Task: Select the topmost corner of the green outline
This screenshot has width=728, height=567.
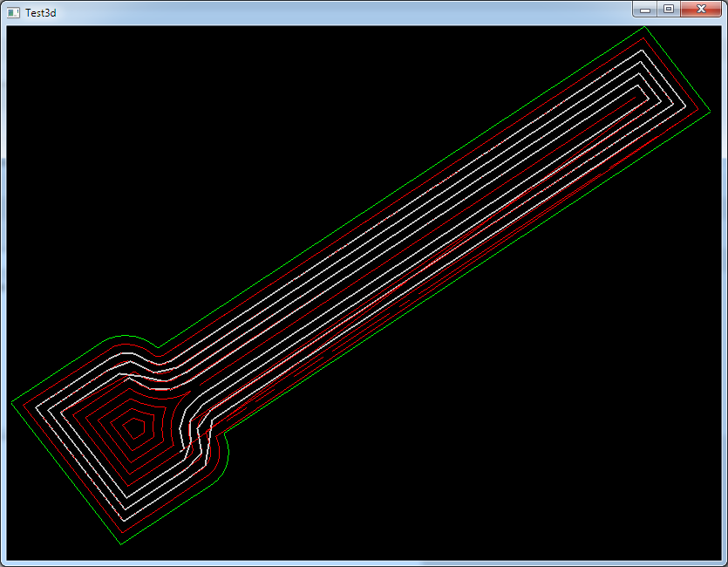Action: pyautogui.click(x=644, y=27)
